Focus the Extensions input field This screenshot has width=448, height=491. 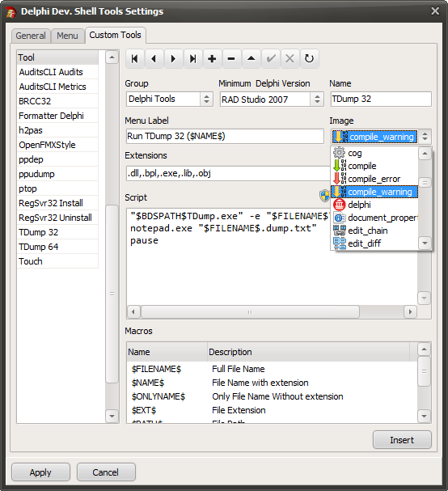coord(228,173)
